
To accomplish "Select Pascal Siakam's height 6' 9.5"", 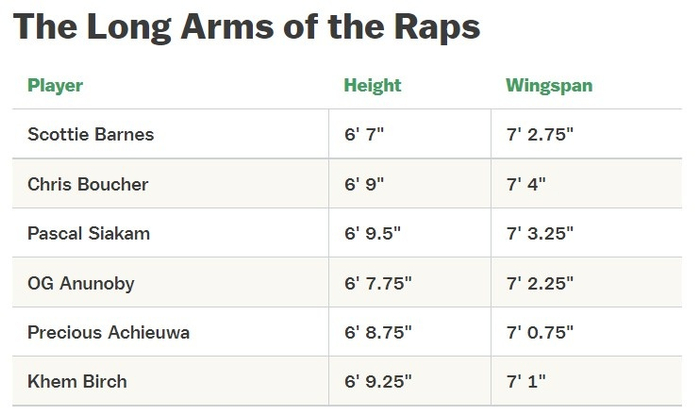I will [x=372, y=233].
